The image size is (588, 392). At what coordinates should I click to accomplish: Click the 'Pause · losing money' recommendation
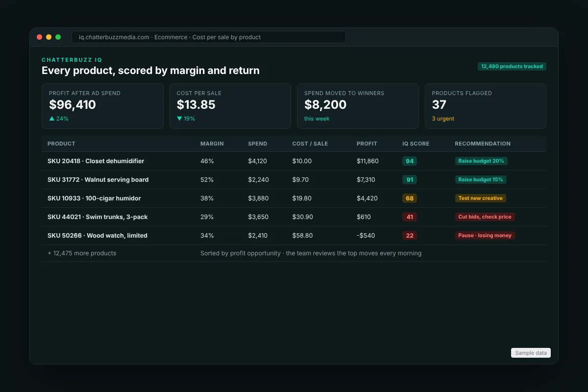[x=485, y=236]
